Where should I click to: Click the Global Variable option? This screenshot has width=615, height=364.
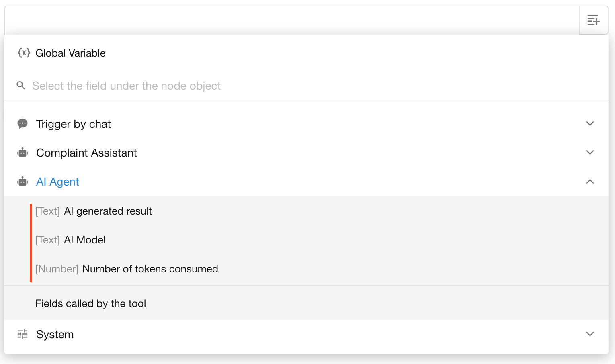(x=70, y=53)
